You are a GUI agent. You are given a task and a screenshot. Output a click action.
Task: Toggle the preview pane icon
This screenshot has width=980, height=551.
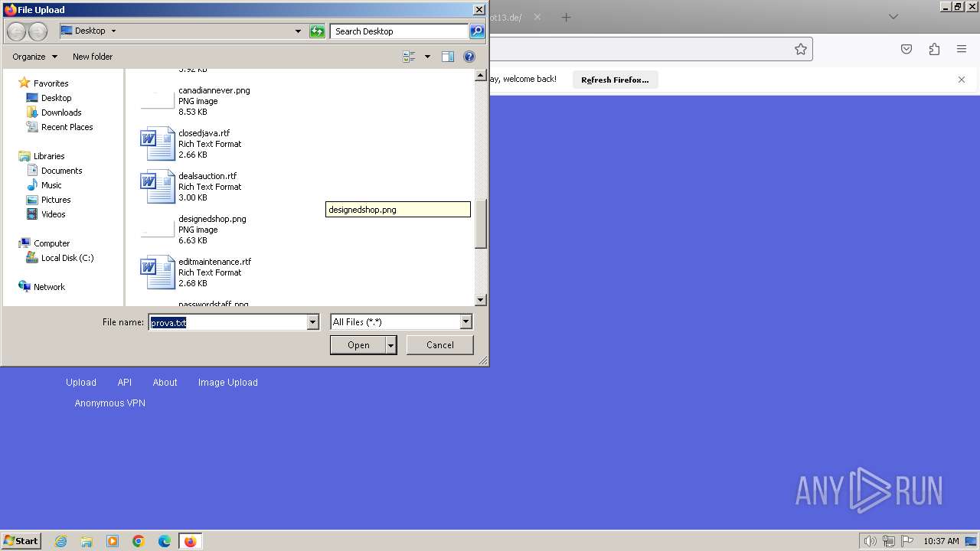448,57
